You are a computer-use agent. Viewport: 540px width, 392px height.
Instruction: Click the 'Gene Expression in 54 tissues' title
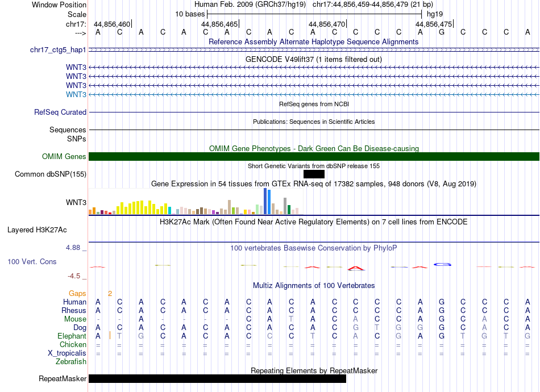coord(314,184)
